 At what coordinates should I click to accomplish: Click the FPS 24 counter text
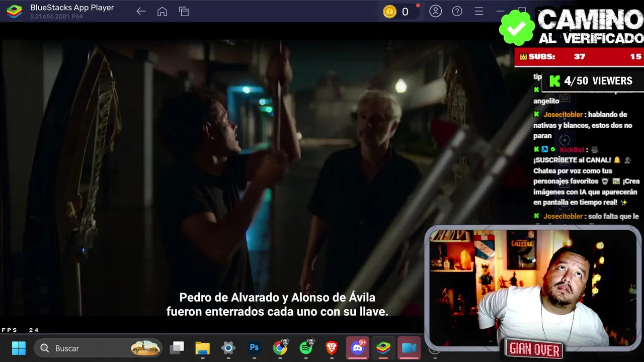[20, 330]
